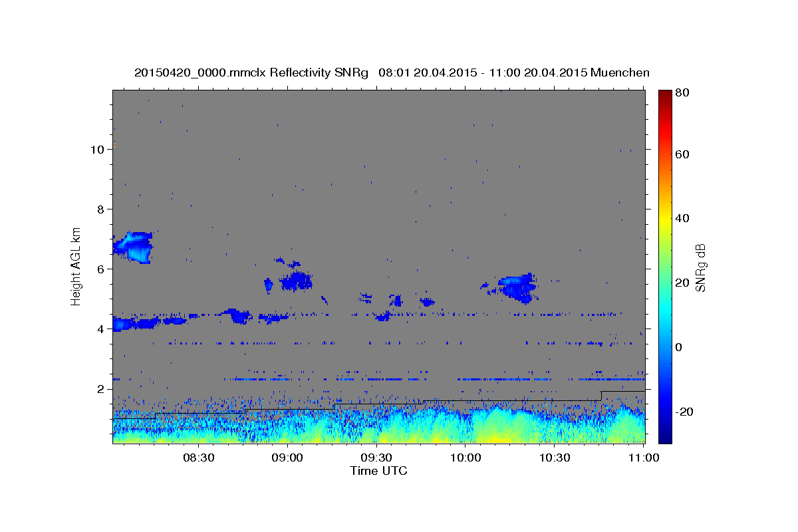The height and width of the screenshot is (532, 798).
Task: Click the height axis label 6
Action: coord(102,269)
